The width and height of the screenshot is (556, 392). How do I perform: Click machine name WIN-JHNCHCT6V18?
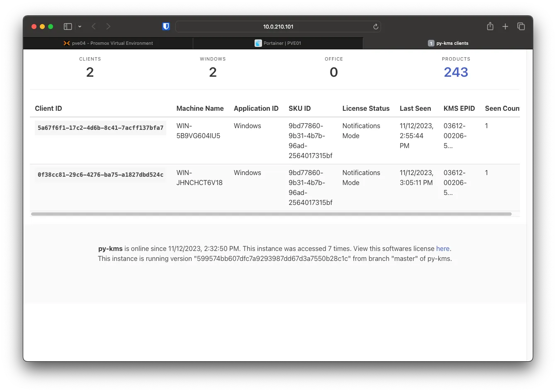pyautogui.click(x=199, y=178)
